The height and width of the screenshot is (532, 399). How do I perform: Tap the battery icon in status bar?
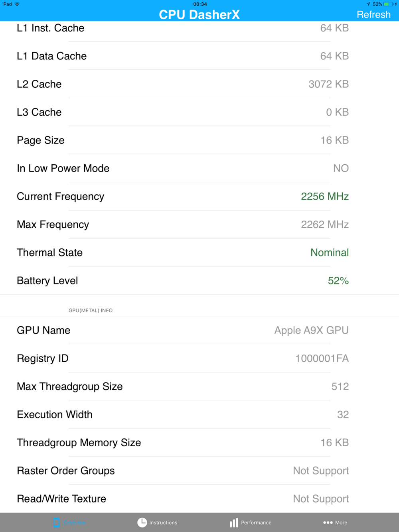click(388, 4)
